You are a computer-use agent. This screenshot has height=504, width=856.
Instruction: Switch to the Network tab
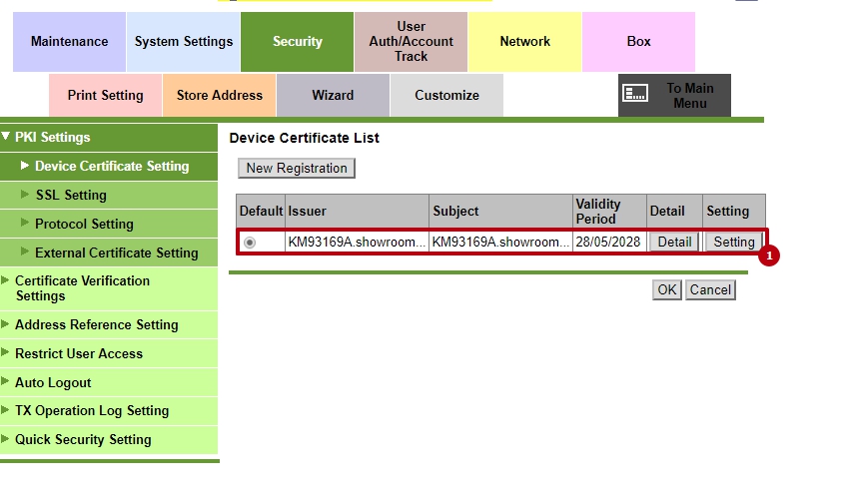coord(524,42)
